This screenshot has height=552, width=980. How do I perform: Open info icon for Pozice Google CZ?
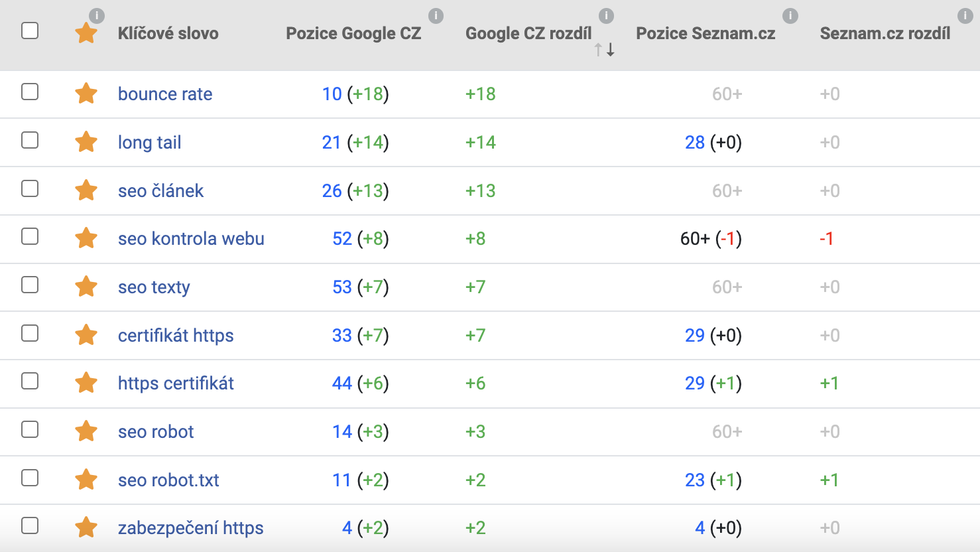(436, 15)
